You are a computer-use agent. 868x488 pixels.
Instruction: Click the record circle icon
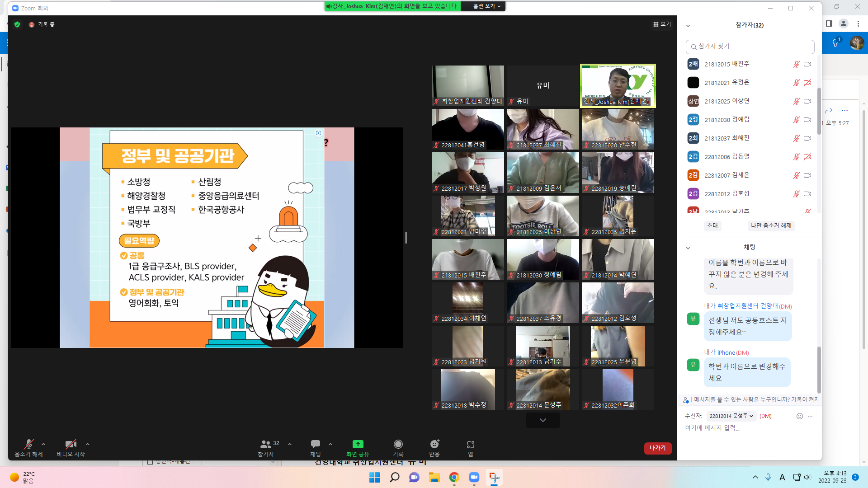[398, 444]
